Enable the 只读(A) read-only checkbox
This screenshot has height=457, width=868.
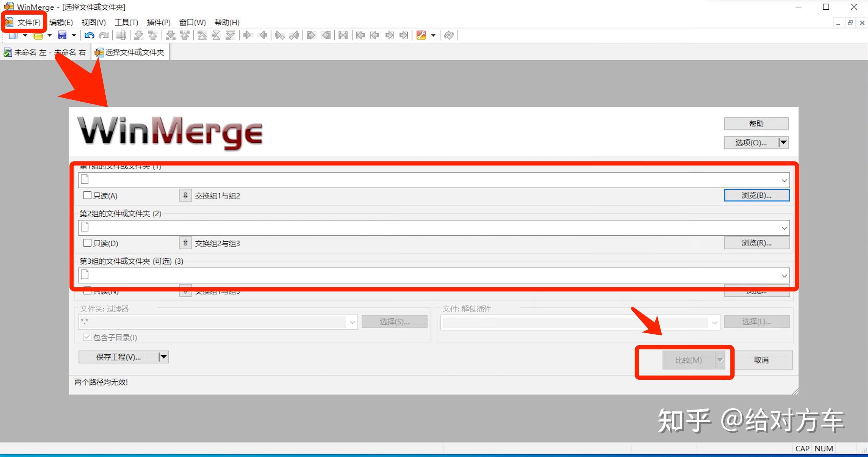click(87, 195)
